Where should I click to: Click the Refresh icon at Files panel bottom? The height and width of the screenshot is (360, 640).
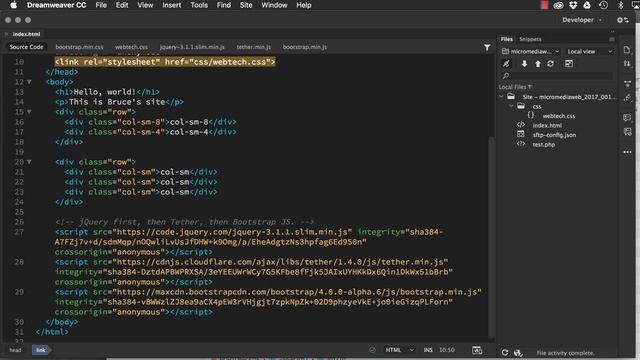[505, 353]
